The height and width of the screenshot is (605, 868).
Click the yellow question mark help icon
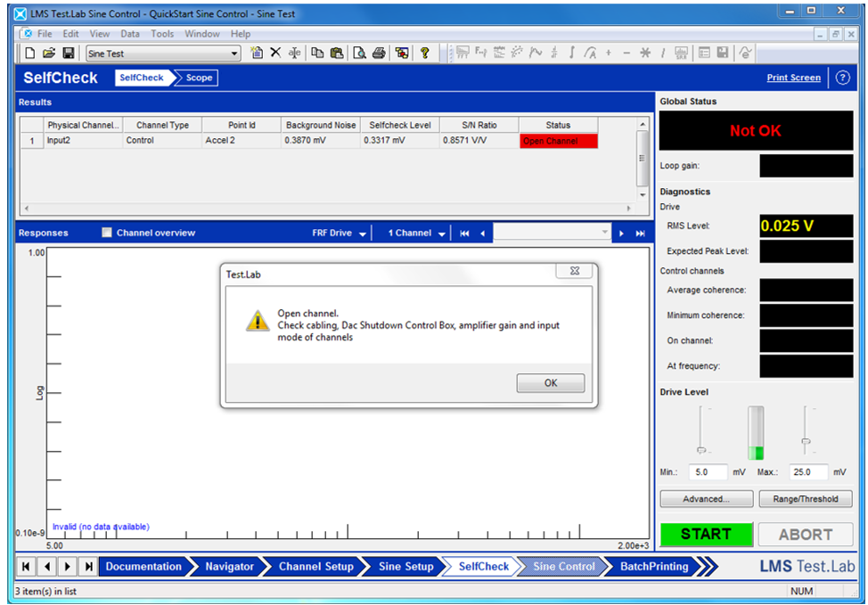(425, 53)
